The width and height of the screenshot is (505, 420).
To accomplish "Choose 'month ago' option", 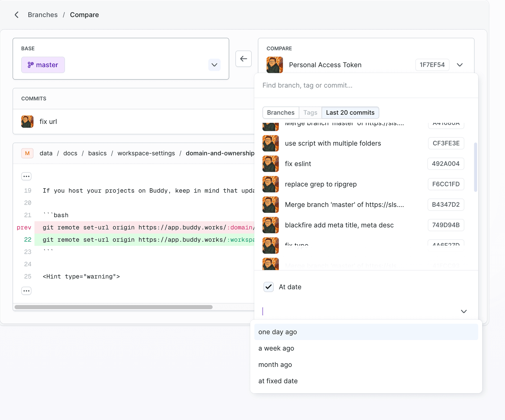I will [x=366, y=365].
